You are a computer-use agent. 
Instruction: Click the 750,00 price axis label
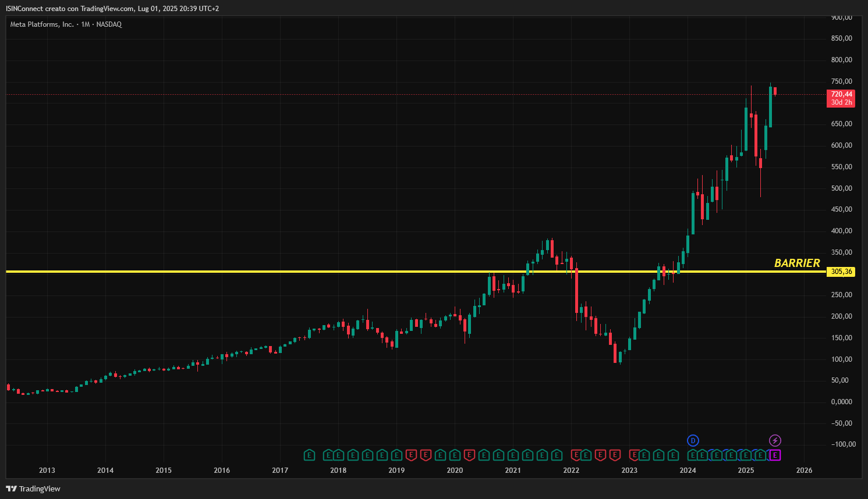(842, 81)
